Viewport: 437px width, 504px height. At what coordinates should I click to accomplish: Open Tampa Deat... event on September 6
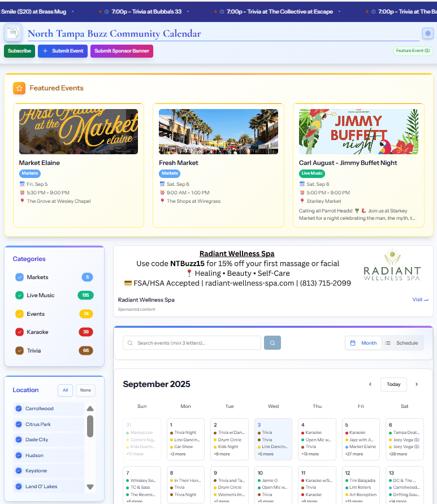point(404,433)
